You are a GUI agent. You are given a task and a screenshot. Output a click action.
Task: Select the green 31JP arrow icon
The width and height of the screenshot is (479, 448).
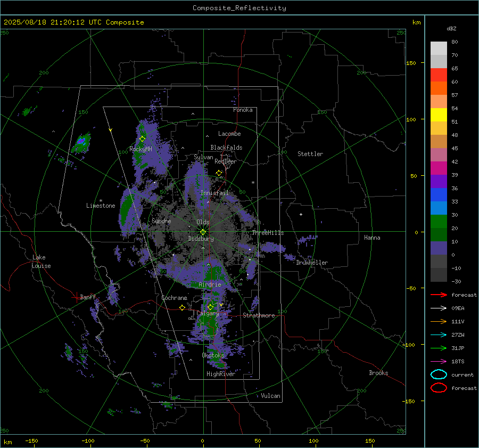point(439,348)
